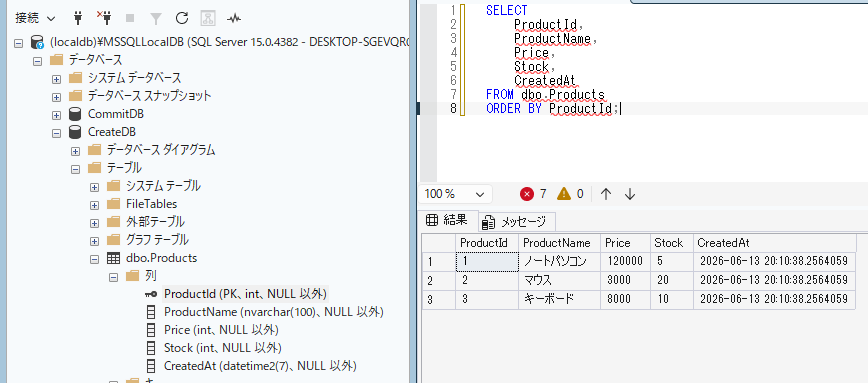
Task: Click the warning triangle indicator showing 0
Action: pyautogui.click(x=570, y=194)
